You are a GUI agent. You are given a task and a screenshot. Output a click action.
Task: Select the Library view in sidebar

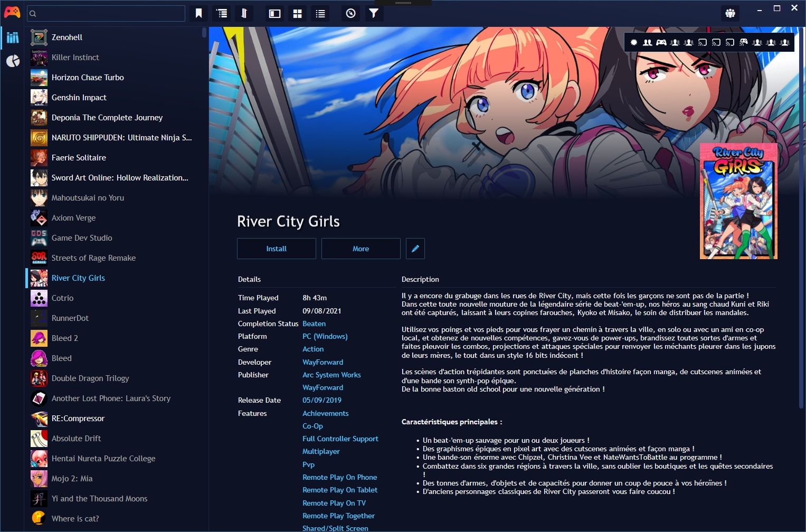tap(13, 37)
